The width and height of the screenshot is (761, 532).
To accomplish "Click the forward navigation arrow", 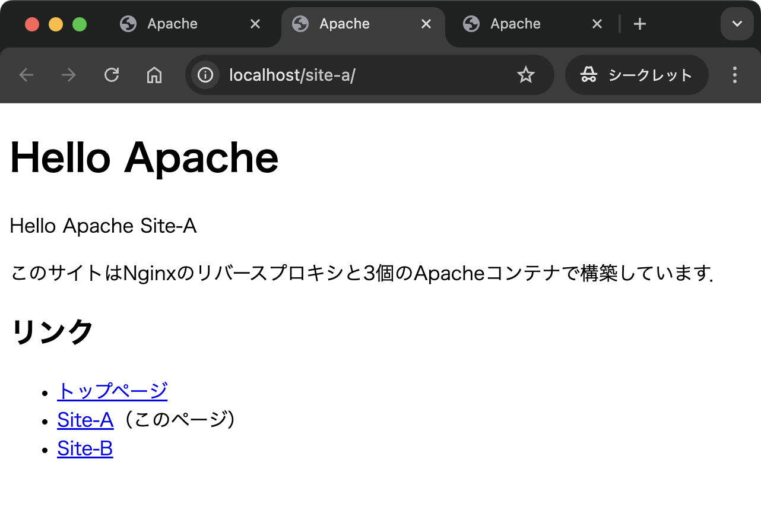I will pos(69,75).
